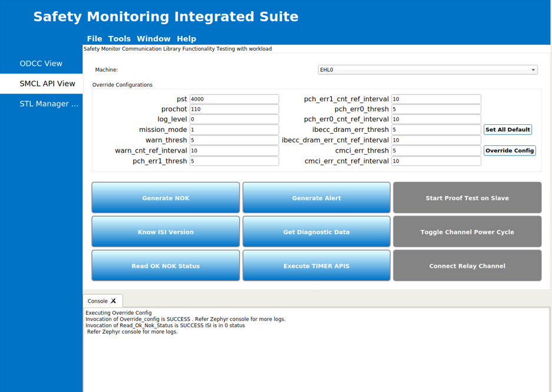Click Generate NOK button
This screenshot has width=552, height=392.
click(166, 198)
